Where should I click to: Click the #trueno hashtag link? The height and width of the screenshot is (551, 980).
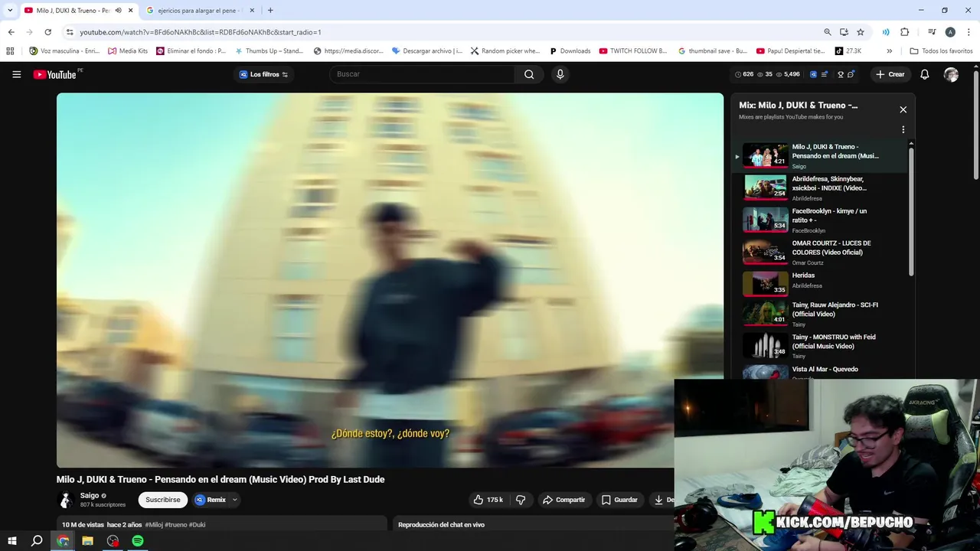coord(175,524)
